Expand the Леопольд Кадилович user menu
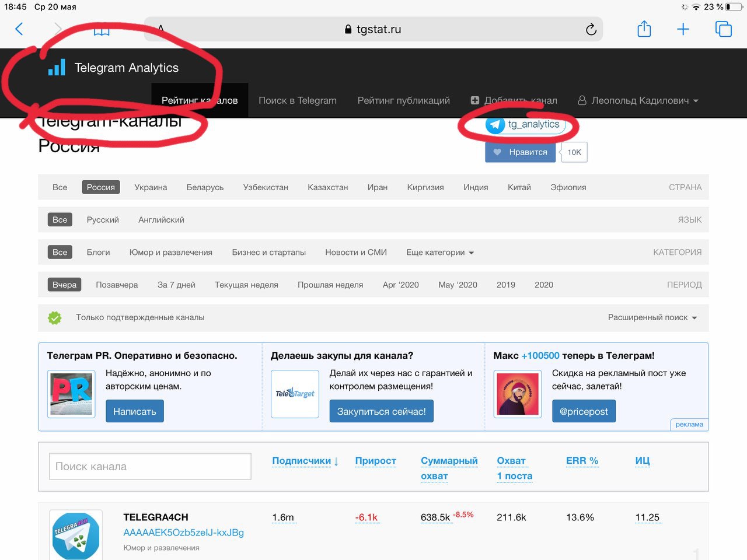This screenshot has width=747, height=560. click(x=638, y=100)
